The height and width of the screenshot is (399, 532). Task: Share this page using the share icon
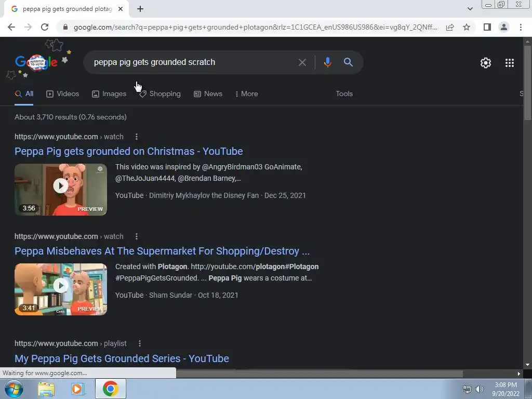pyautogui.click(x=450, y=27)
